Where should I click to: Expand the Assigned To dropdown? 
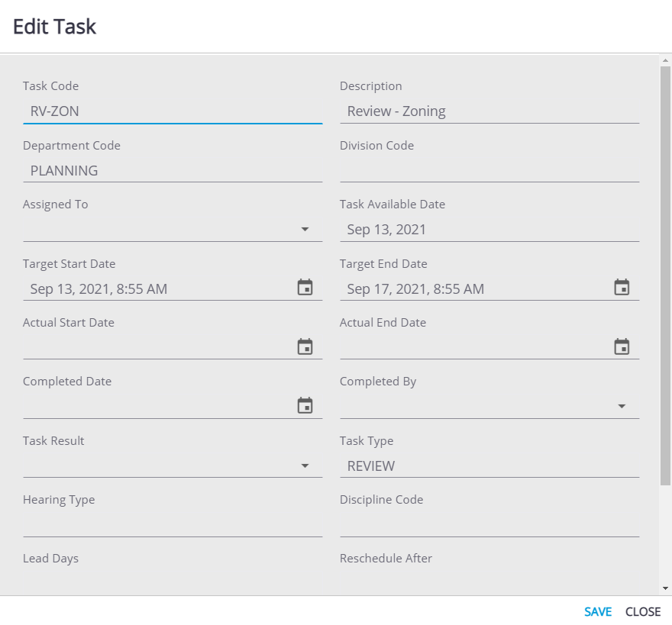[305, 230]
